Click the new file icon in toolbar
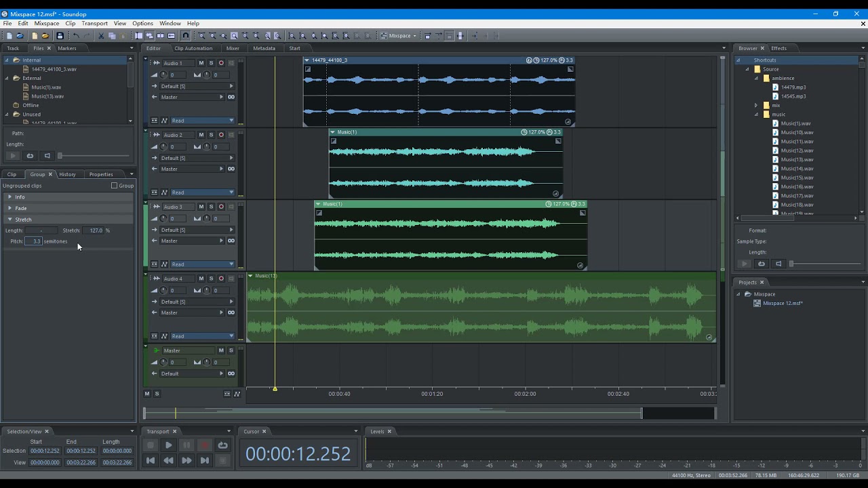868x488 pixels. [x=9, y=36]
